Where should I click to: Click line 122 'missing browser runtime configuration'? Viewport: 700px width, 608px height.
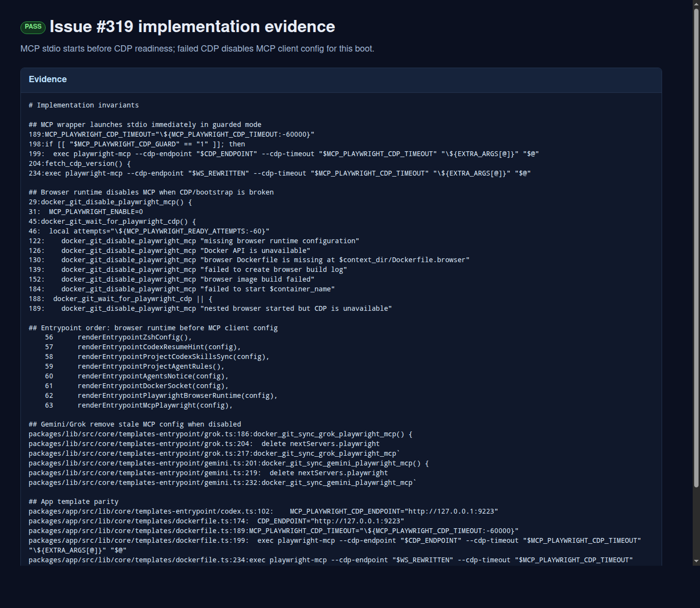[194, 241]
